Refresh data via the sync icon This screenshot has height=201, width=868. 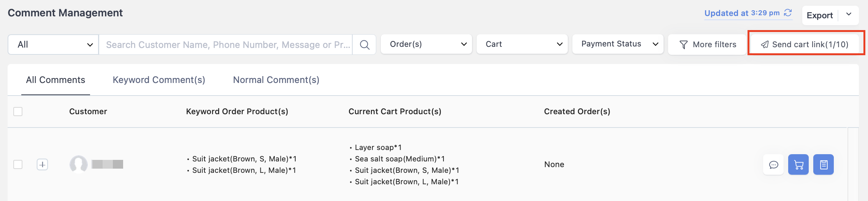(788, 13)
